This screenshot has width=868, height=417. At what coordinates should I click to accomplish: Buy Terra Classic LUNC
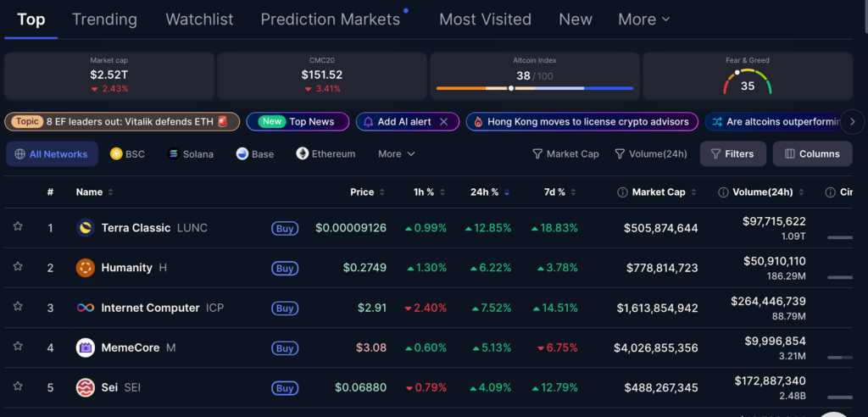[x=285, y=228]
